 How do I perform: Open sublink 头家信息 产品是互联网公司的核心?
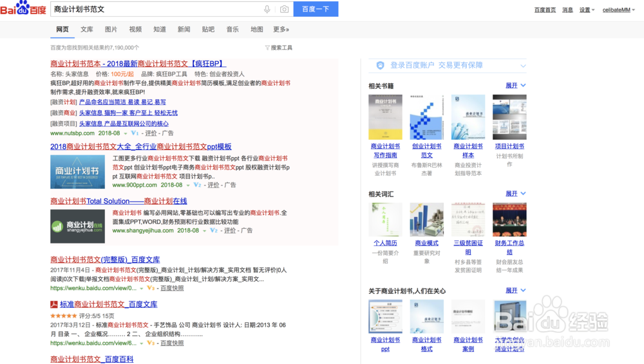point(124,123)
